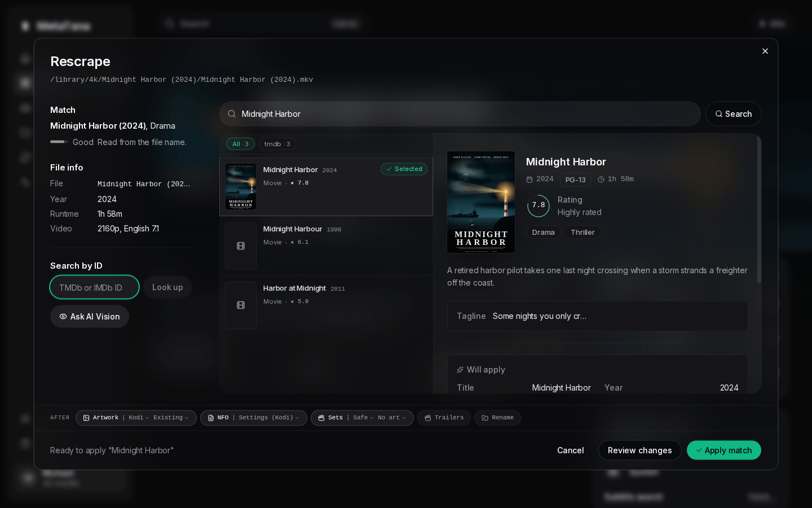Open Review changes
Image resolution: width=812 pixels, height=508 pixels.
click(x=639, y=450)
